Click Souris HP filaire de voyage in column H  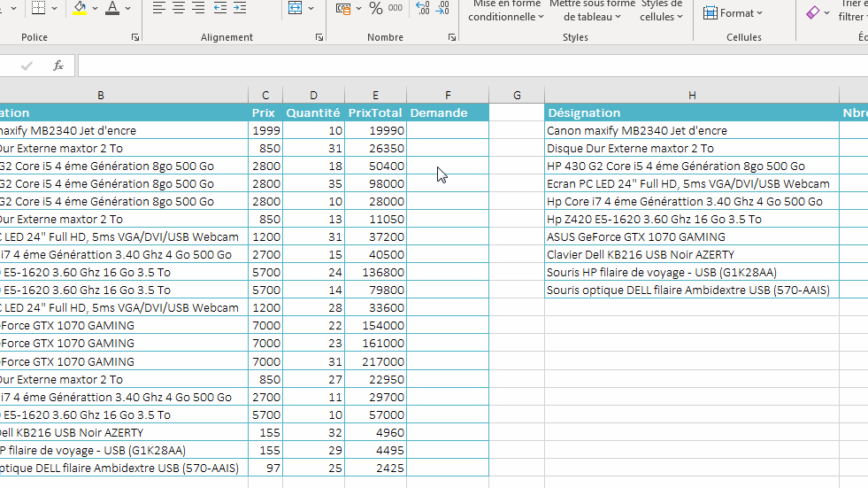point(692,272)
